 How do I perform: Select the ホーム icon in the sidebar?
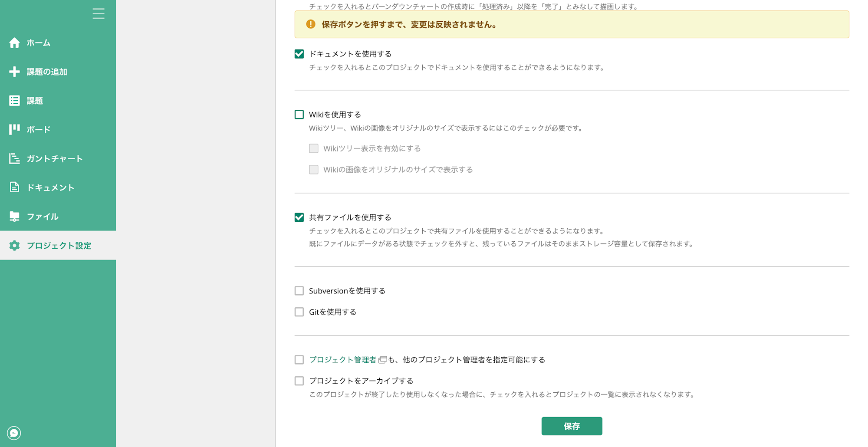[x=14, y=43]
